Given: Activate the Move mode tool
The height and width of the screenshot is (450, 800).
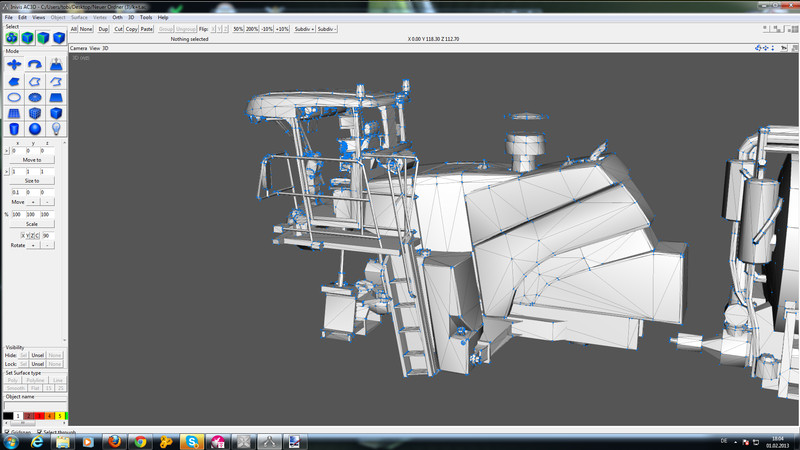Looking at the screenshot, I should click(x=14, y=64).
